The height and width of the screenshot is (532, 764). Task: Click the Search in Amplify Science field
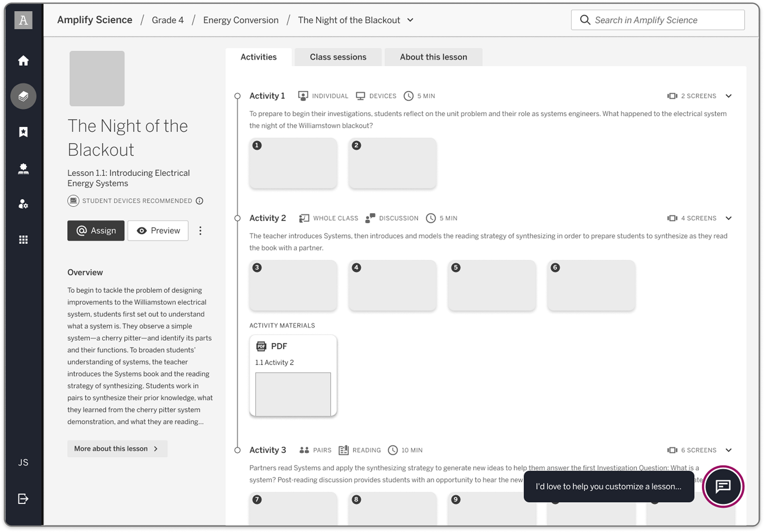(x=658, y=20)
